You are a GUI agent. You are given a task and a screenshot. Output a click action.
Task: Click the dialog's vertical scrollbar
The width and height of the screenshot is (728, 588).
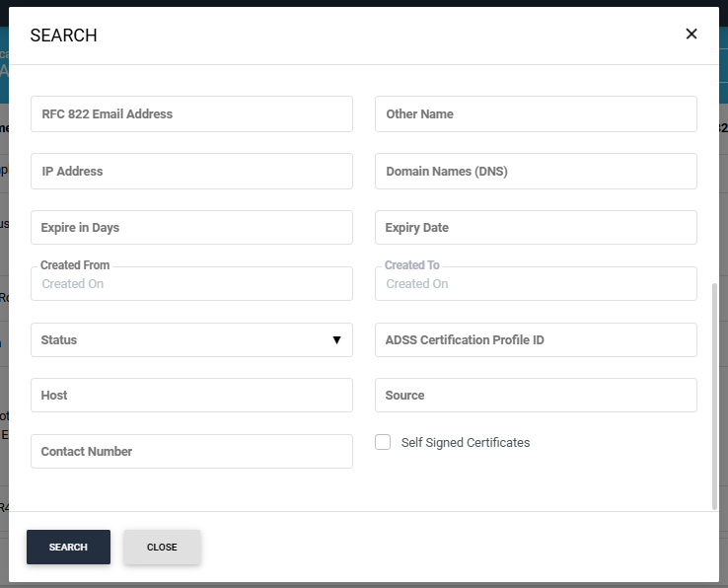coord(714,395)
